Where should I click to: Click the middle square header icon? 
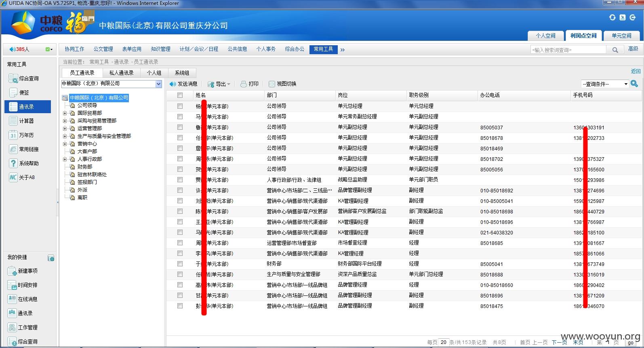(623, 17)
